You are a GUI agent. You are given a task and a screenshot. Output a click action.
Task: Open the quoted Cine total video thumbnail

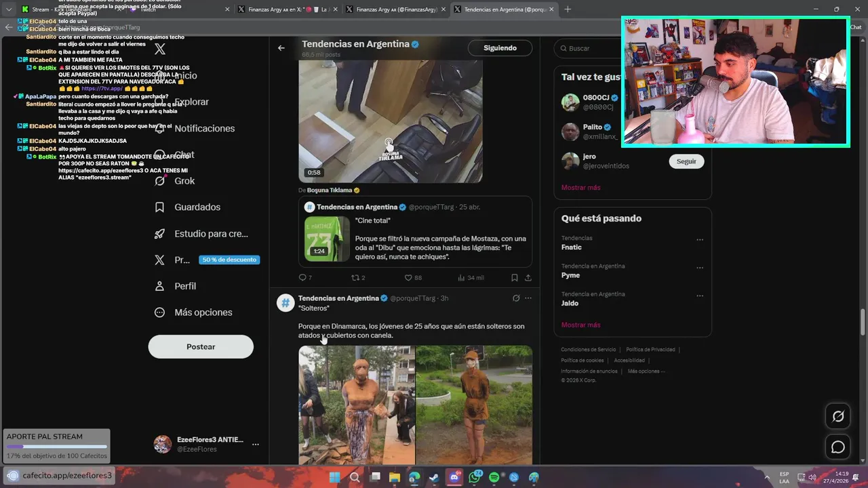pos(327,239)
